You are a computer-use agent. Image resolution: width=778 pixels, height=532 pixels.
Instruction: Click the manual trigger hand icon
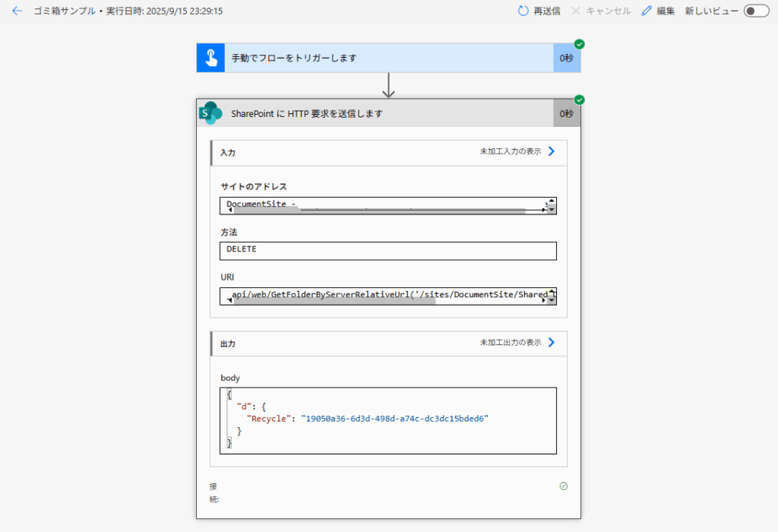pos(211,58)
